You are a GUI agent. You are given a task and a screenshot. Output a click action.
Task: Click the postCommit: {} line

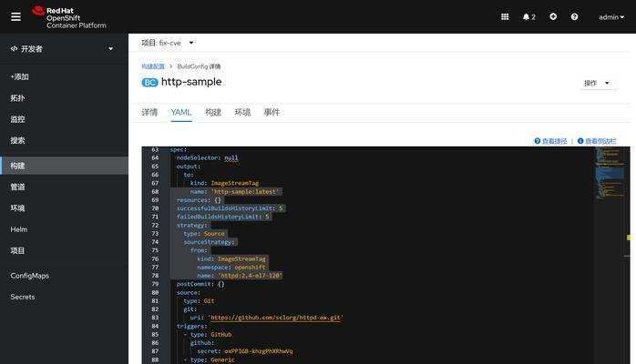(x=200, y=284)
